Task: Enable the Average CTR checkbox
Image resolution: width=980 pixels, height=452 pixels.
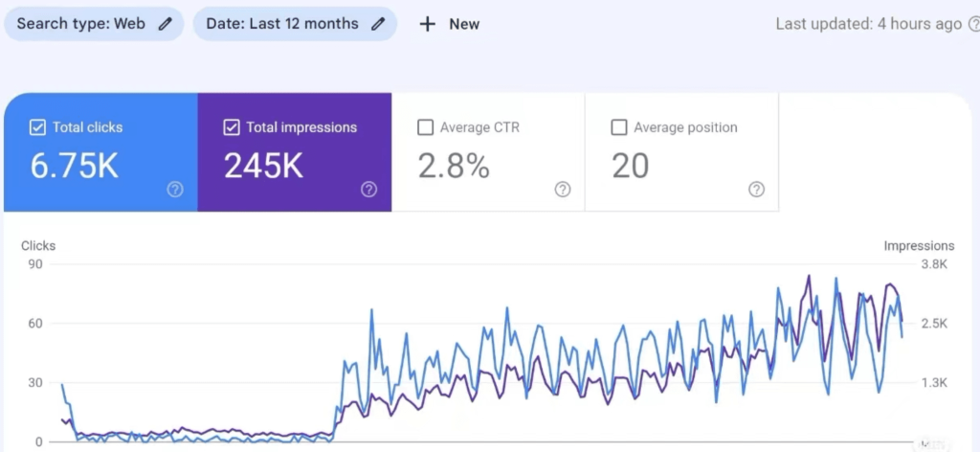Action: (x=425, y=127)
